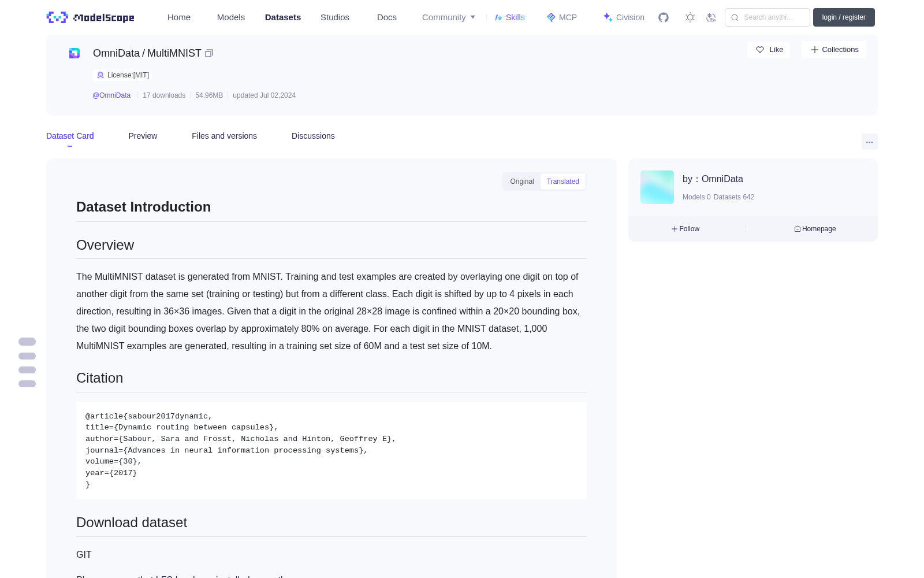
Task: Click the 'Overview' heading
Action: pyautogui.click(x=105, y=245)
